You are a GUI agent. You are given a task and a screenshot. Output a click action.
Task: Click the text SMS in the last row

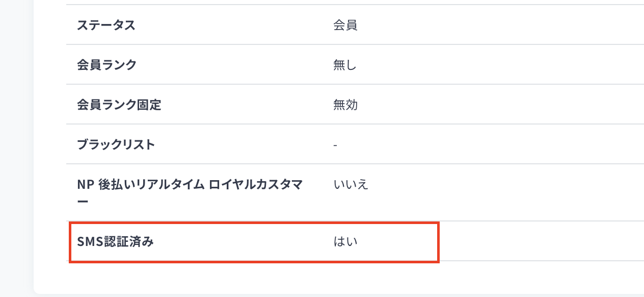click(90, 241)
